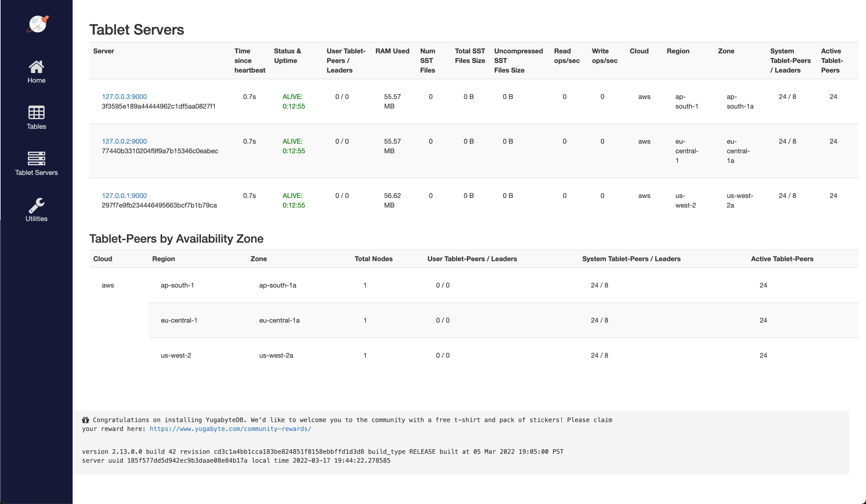The image size is (866, 504).
Task: Select the Tablet Servers sidebar icon
Action: pyautogui.click(x=37, y=158)
